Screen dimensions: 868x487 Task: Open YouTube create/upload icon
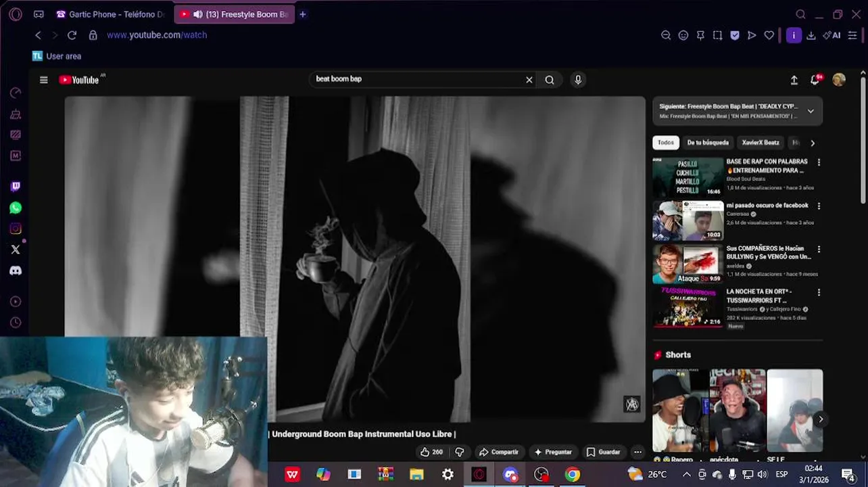tap(794, 80)
